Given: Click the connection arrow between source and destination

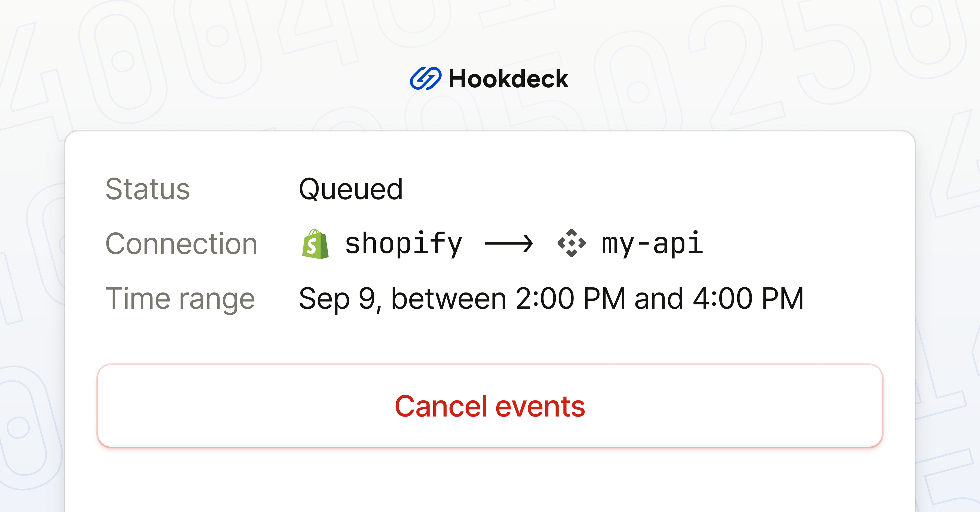Looking at the screenshot, I should click(509, 244).
